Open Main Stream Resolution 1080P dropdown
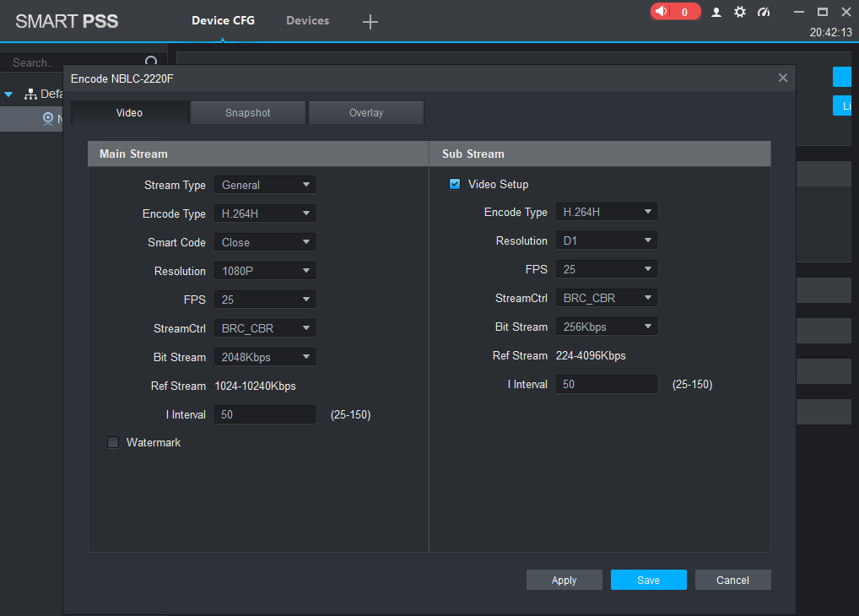Viewport: 859px width, 616px height. 265,271
